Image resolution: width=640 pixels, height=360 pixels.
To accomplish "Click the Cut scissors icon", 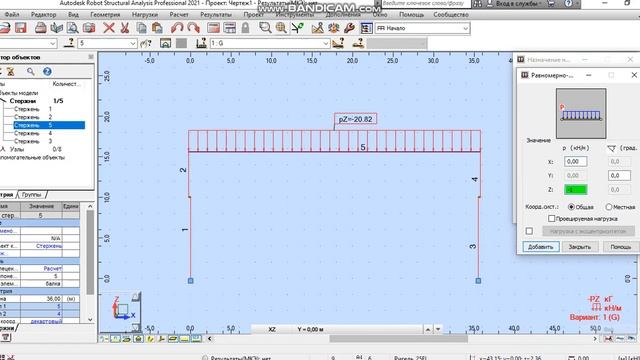I will pos(124,28).
